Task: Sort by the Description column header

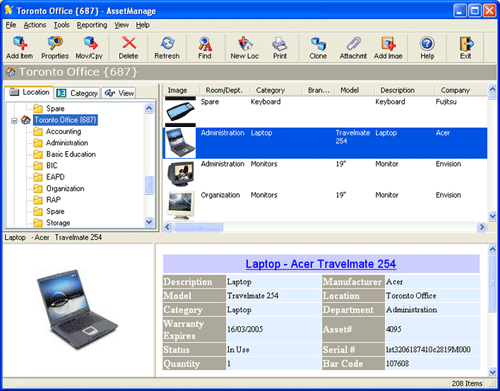Action: (x=398, y=90)
